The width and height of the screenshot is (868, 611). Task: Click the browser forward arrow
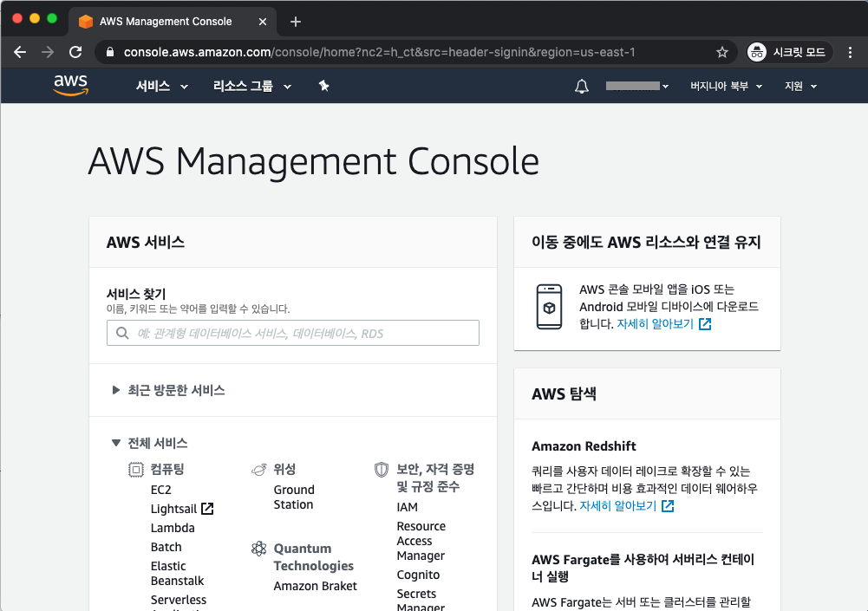click(x=48, y=52)
